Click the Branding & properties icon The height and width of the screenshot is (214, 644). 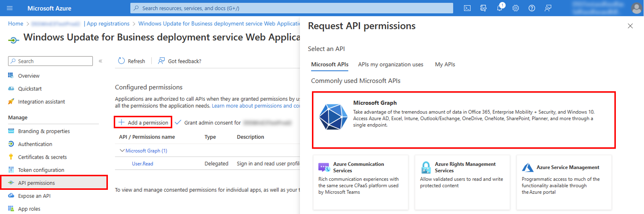tap(11, 131)
